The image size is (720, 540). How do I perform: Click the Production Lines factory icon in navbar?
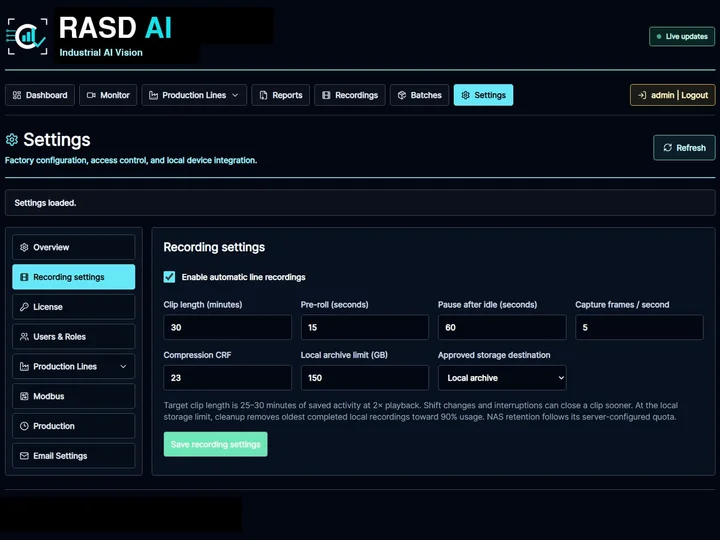point(153,95)
